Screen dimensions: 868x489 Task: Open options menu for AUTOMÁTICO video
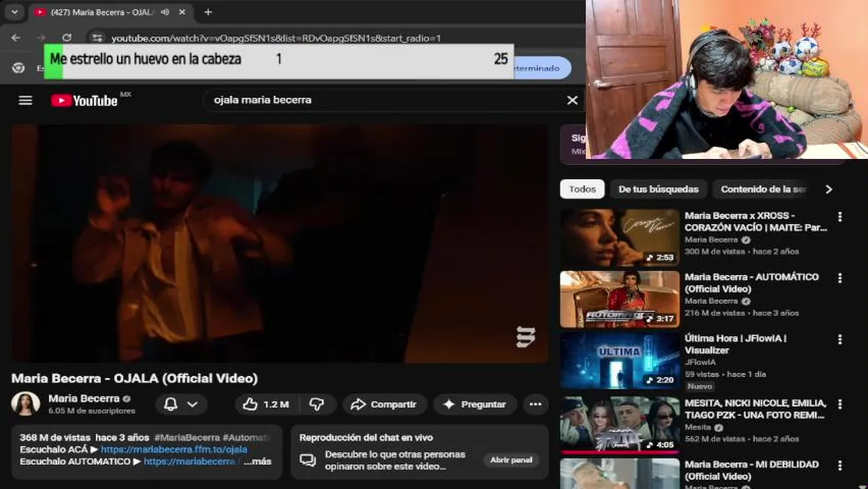[839, 278]
